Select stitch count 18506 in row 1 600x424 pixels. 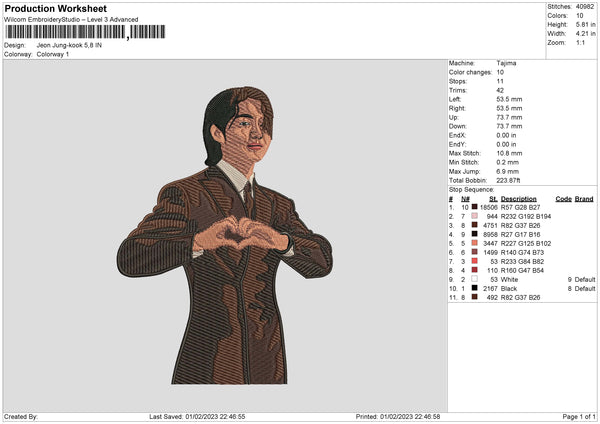pyautogui.click(x=489, y=207)
